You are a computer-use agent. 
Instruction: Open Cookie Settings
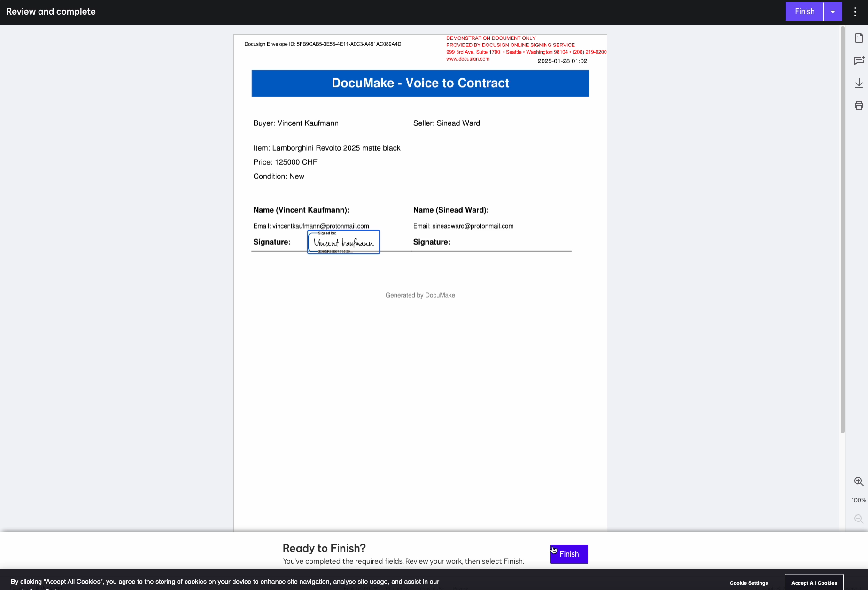pos(749,583)
